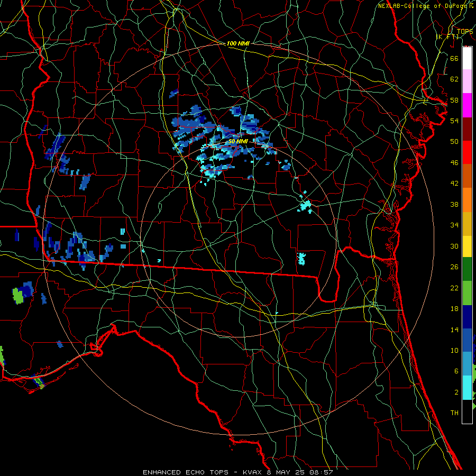Click the 'ENHANCED ECHO TOPS' product title
Viewport: 476px width, 476px height.
tap(185, 472)
